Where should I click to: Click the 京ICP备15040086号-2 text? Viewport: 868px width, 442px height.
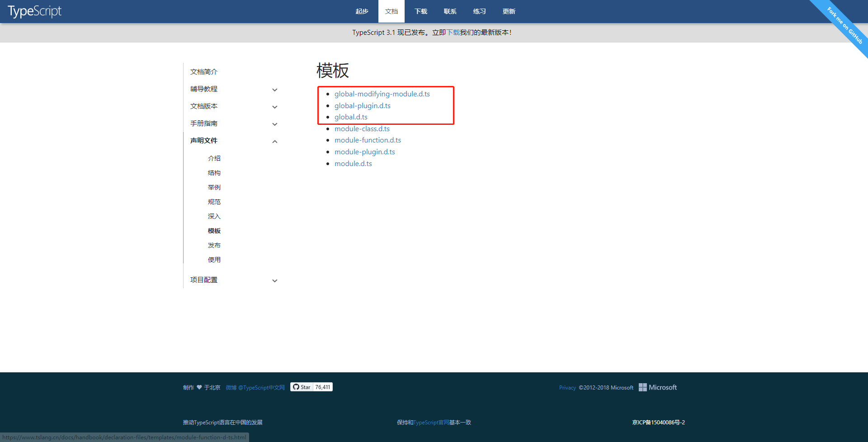[x=658, y=423]
